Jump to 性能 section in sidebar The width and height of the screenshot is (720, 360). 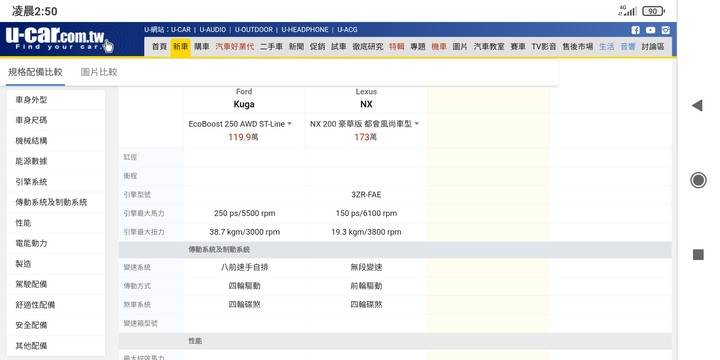(x=56, y=223)
